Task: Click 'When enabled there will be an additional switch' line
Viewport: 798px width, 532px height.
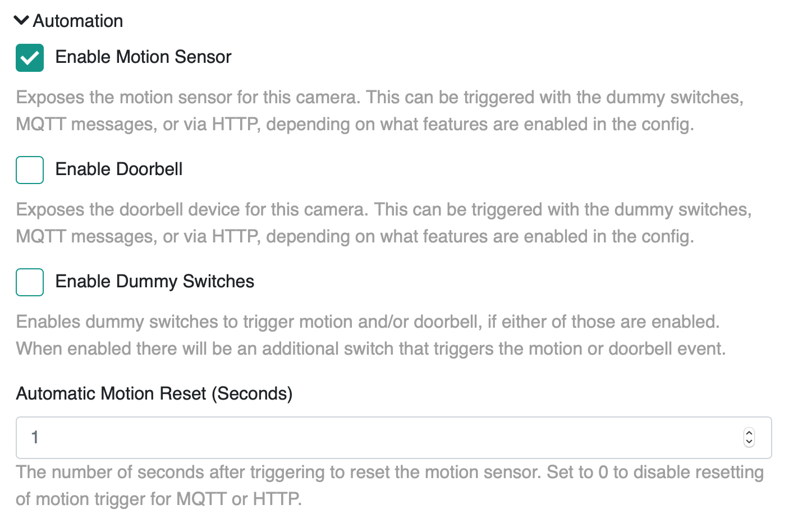Action: tap(370, 348)
